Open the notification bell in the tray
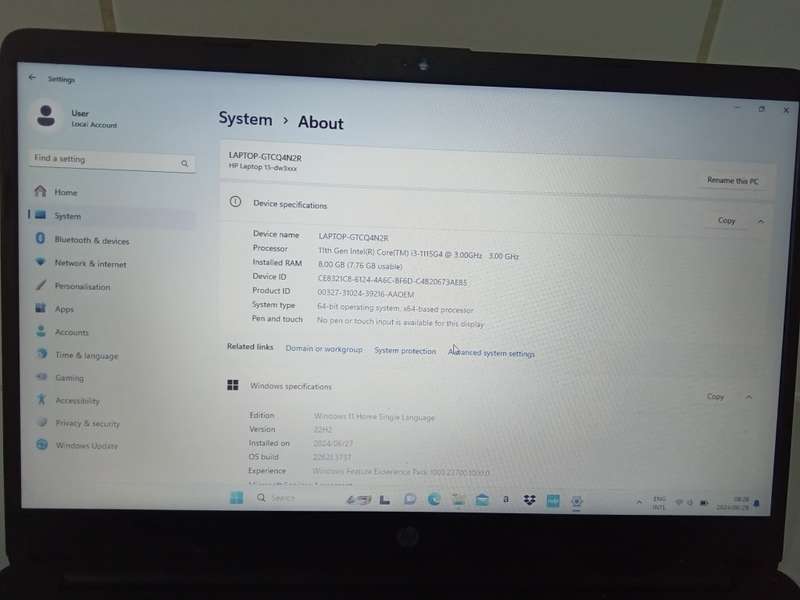This screenshot has height=600, width=800. click(x=757, y=504)
